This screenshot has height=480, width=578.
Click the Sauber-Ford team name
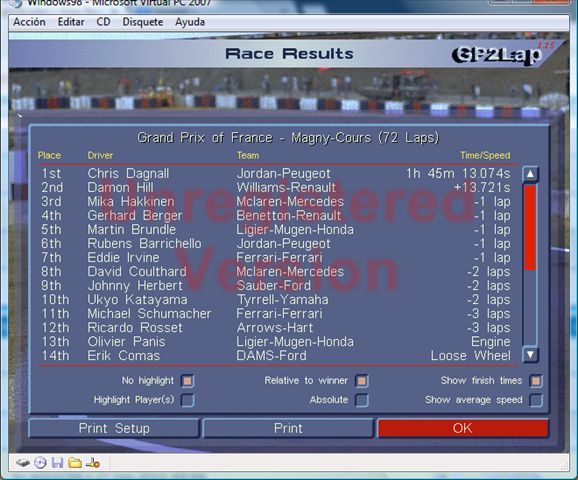click(x=274, y=286)
